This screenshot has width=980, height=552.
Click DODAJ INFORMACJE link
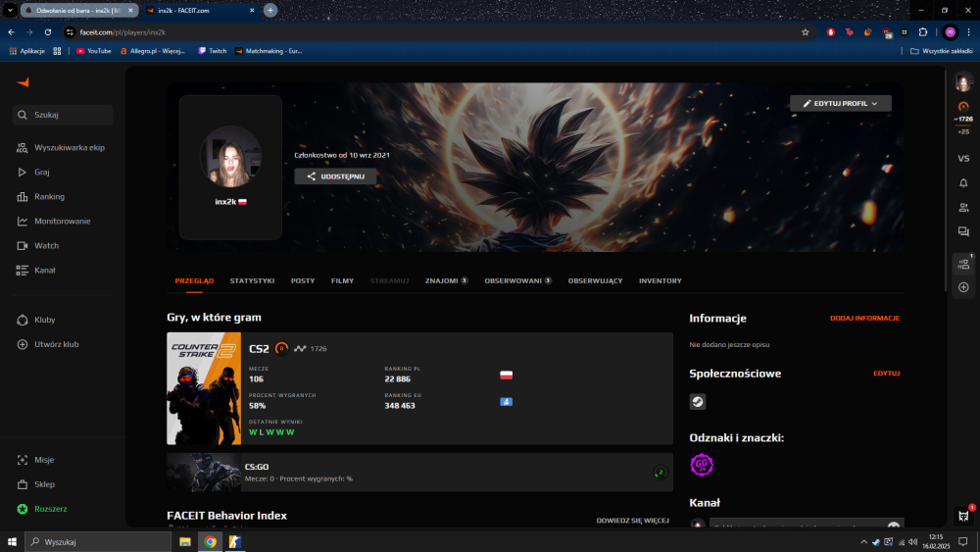click(865, 319)
